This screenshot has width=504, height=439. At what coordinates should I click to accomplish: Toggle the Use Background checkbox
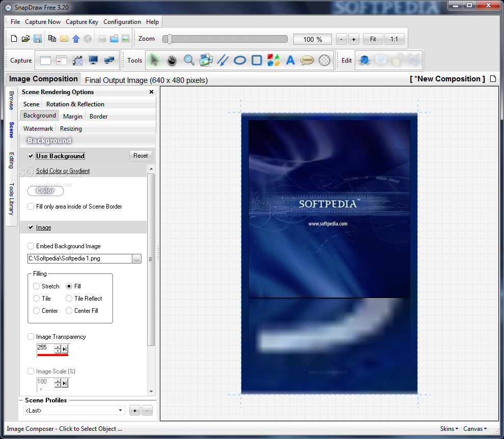pyautogui.click(x=31, y=156)
